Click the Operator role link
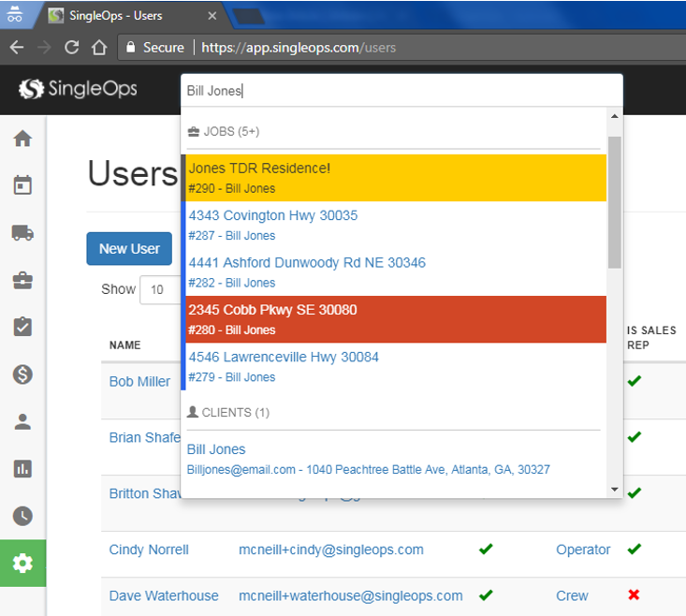 coord(583,550)
